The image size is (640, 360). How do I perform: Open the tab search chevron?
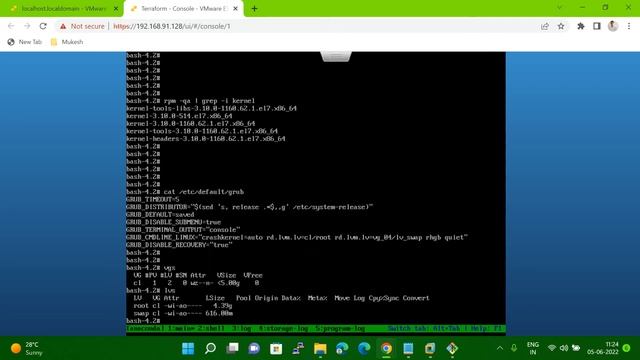tap(559, 7)
